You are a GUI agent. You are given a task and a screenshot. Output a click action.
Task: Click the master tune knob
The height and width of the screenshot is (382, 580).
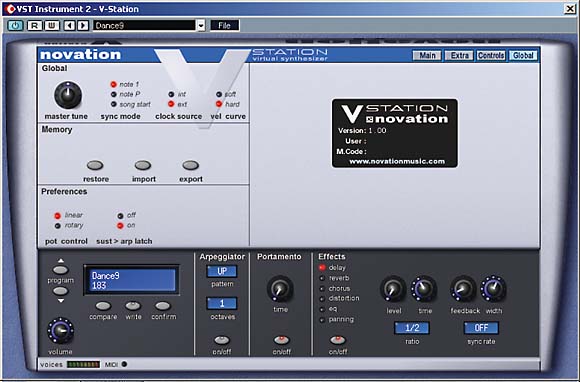click(68, 95)
